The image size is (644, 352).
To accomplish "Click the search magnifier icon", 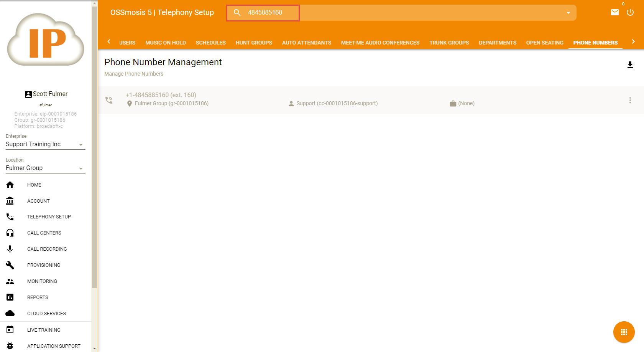I will tap(237, 13).
